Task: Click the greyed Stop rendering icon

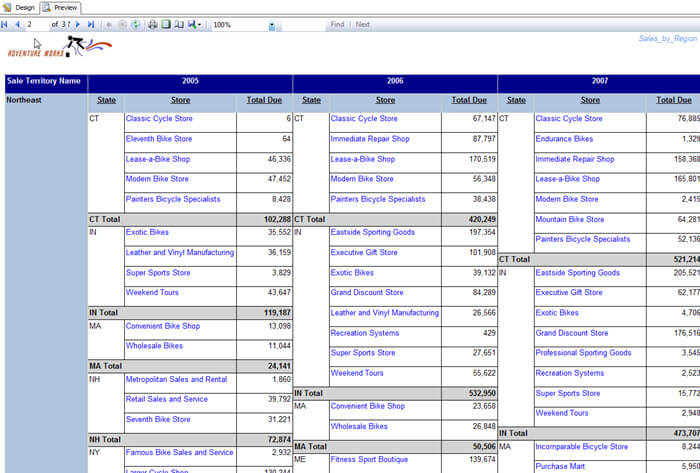Action: coord(122,25)
